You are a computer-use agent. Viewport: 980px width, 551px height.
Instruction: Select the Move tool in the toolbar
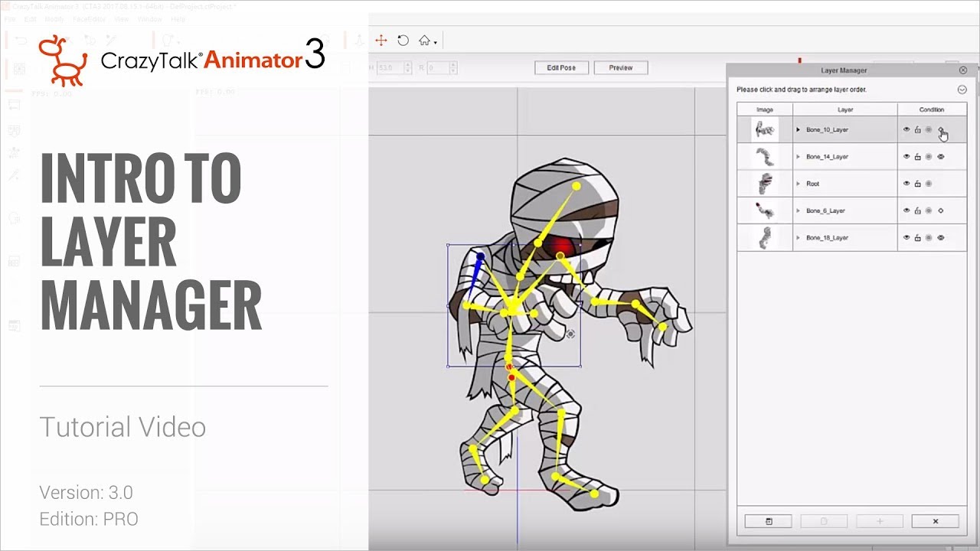pyautogui.click(x=381, y=40)
